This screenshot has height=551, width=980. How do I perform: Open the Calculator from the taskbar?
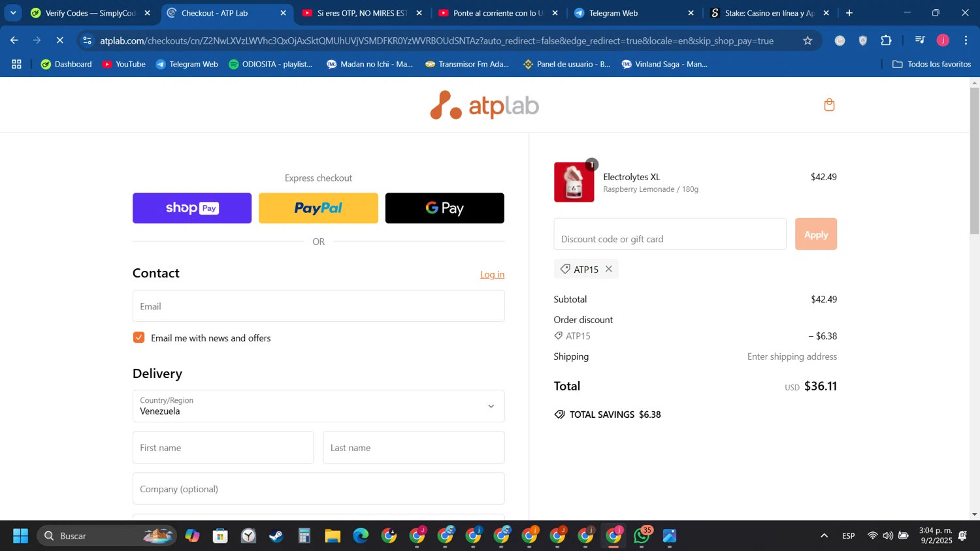(304, 536)
